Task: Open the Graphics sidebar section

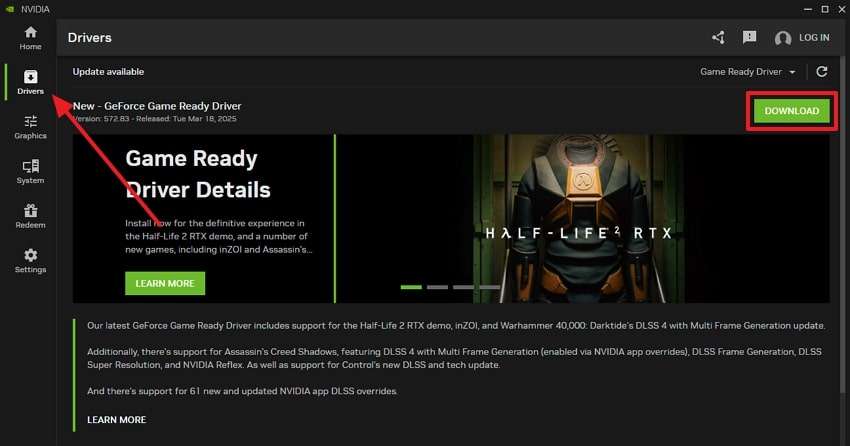Action: (30, 127)
